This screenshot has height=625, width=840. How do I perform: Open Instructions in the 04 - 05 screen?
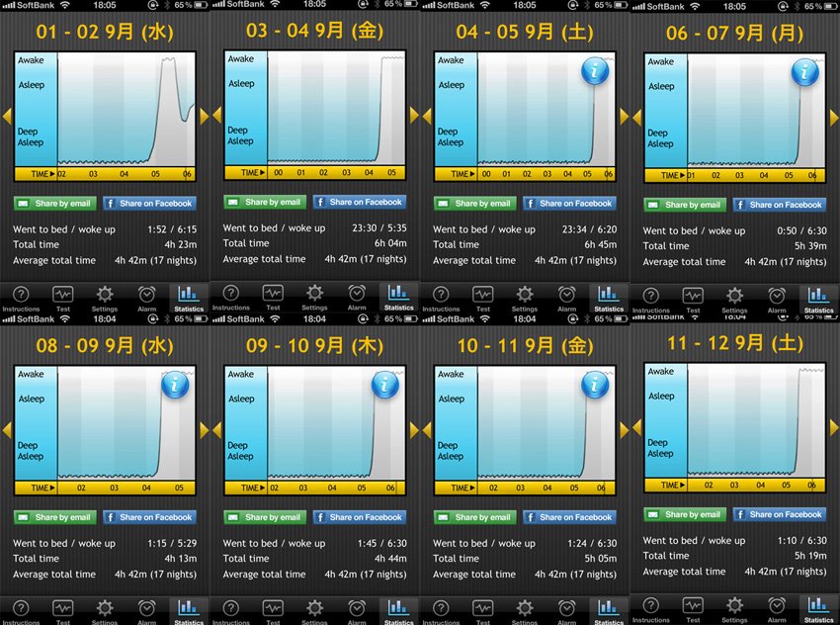point(441,298)
